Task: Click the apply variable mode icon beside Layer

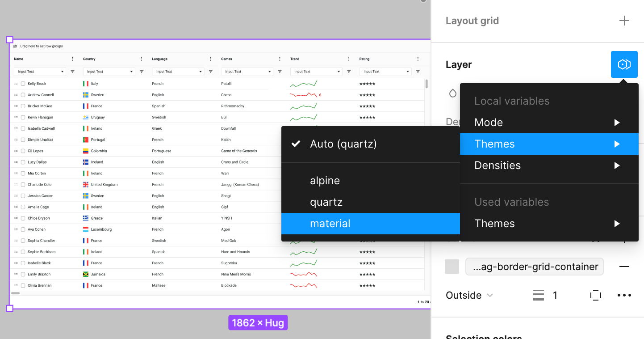Action: pos(624,64)
